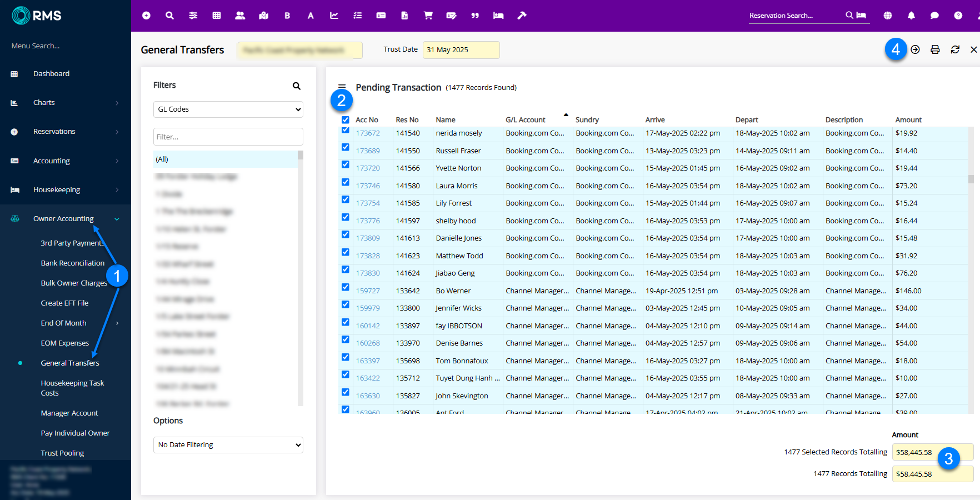Open account number 173754 link
The image size is (980, 500).
point(368,203)
